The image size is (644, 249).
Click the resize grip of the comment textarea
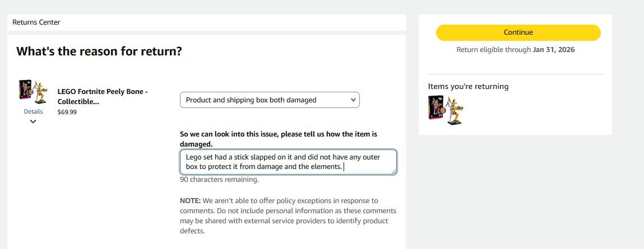[x=394, y=171]
